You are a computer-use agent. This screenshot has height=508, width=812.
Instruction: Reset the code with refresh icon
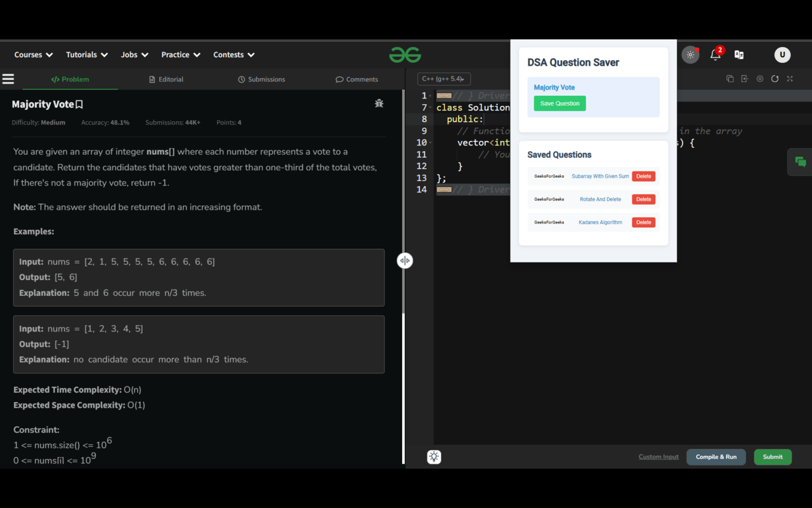[x=775, y=79]
